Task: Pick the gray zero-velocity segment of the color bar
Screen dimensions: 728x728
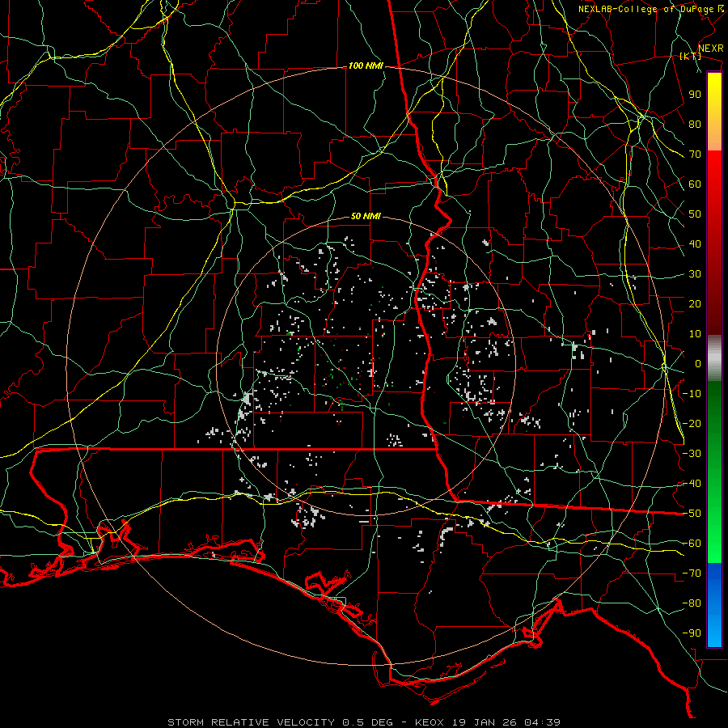Action: click(714, 358)
